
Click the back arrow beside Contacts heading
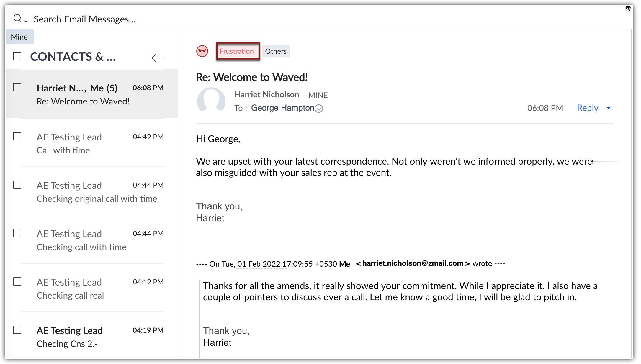click(157, 58)
